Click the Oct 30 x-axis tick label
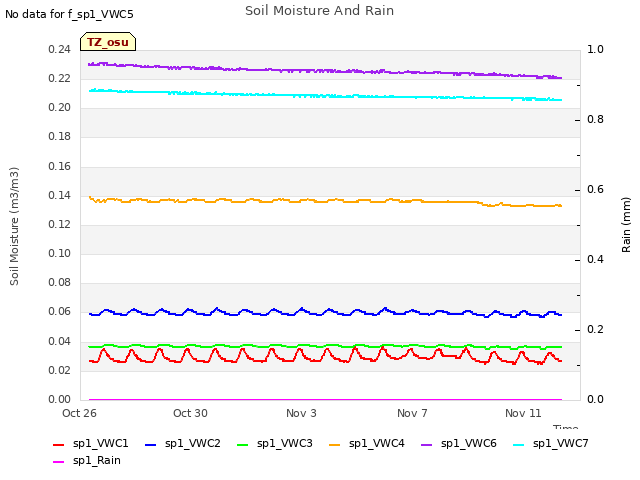Viewport: 640px width, 480px height. click(190, 413)
